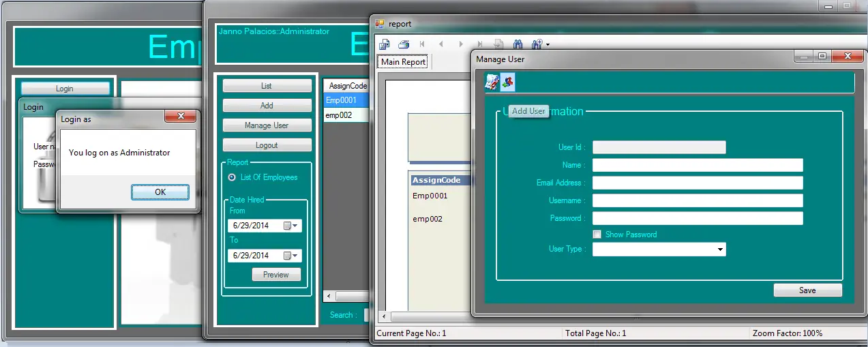
Task: Go to first page of report
Action: [x=423, y=44]
